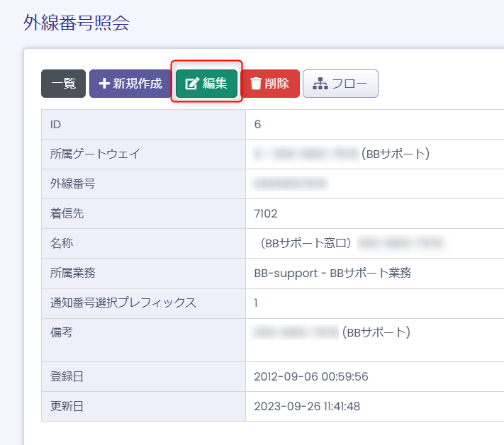Go back to the 一覧 list view

coord(63,84)
